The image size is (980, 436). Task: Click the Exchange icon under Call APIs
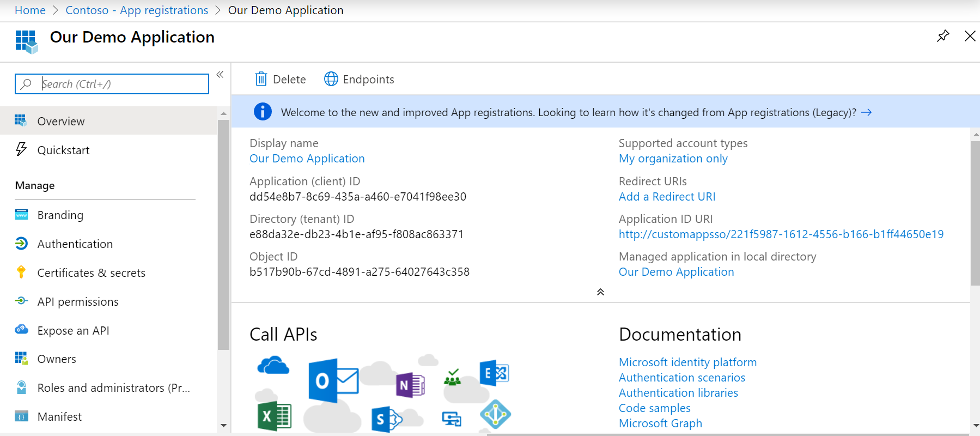point(494,373)
